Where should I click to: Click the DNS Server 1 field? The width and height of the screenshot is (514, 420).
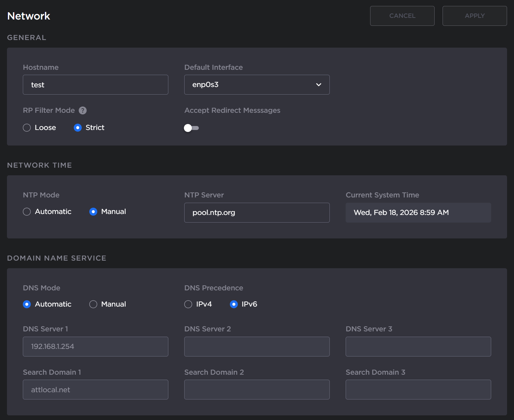[96, 347]
